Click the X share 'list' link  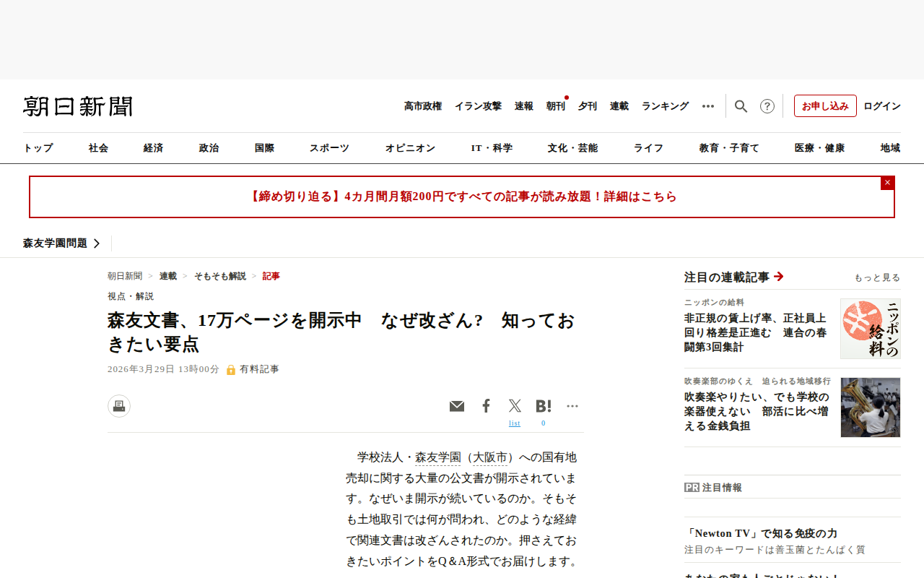pyautogui.click(x=515, y=423)
